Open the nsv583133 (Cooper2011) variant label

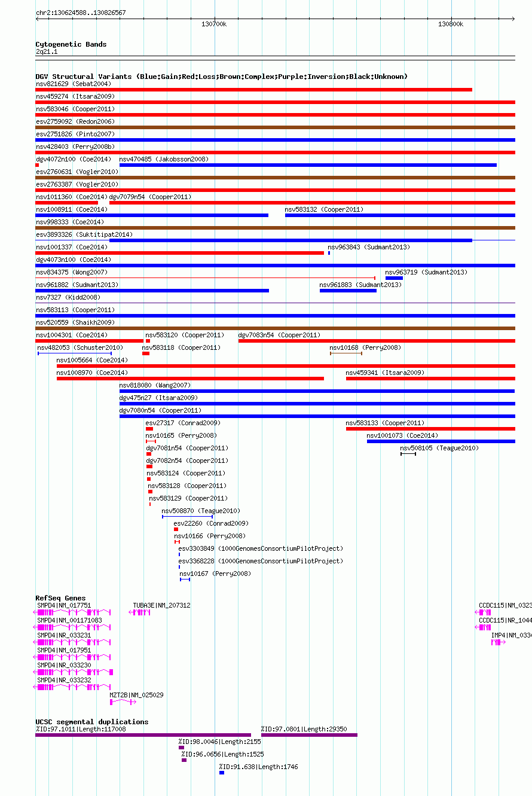pos(385,423)
